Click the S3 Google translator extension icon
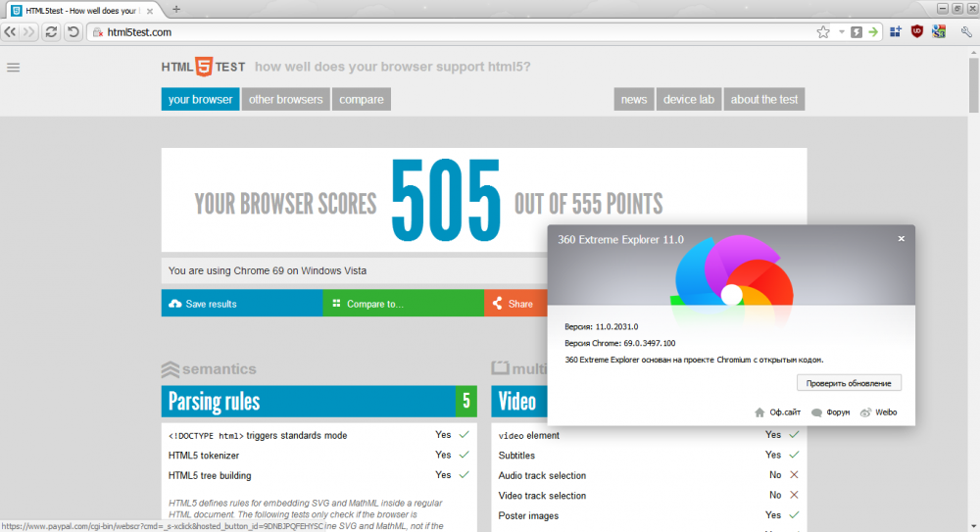Viewport: 980px width, 532px height. [x=939, y=32]
